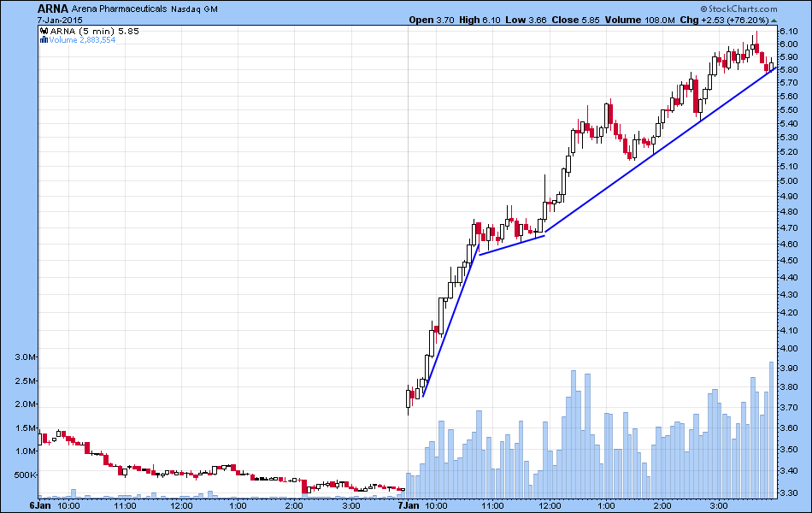Click the 3.70 price axis label
The image size is (812, 513).
(789, 407)
